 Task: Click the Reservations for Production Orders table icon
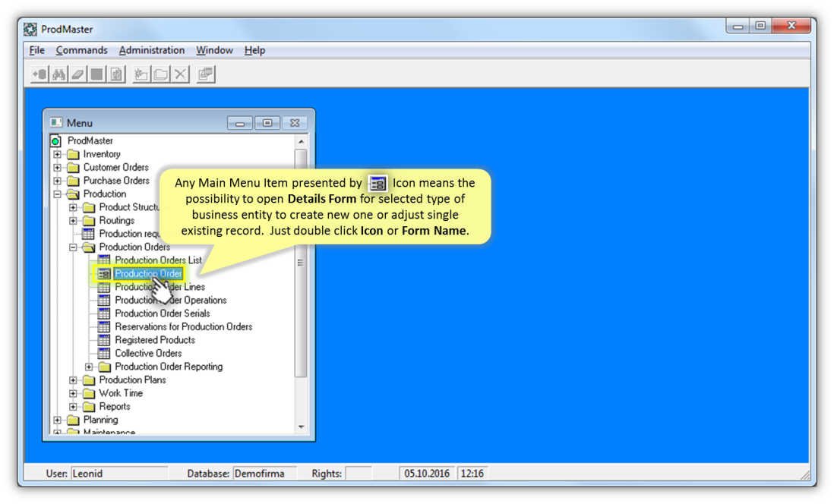[x=104, y=327]
